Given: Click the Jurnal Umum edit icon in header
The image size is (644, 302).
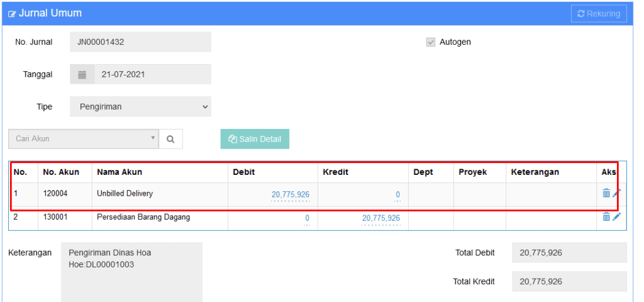Looking at the screenshot, I should [x=12, y=14].
